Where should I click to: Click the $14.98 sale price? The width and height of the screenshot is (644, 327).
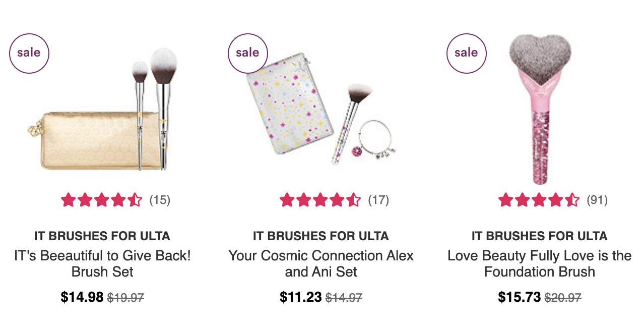click(82, 297)
